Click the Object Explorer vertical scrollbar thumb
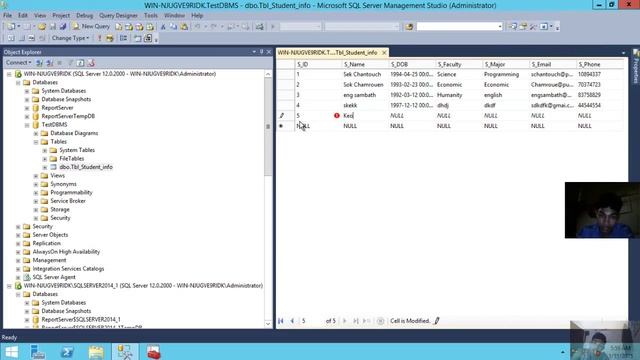Image resolution: width=640 pixels, height=360 pixels. [268, 127]
